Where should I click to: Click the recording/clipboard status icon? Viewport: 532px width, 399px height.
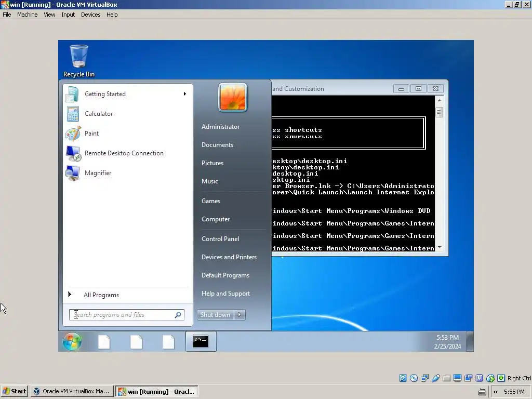[x=468, y=378]
